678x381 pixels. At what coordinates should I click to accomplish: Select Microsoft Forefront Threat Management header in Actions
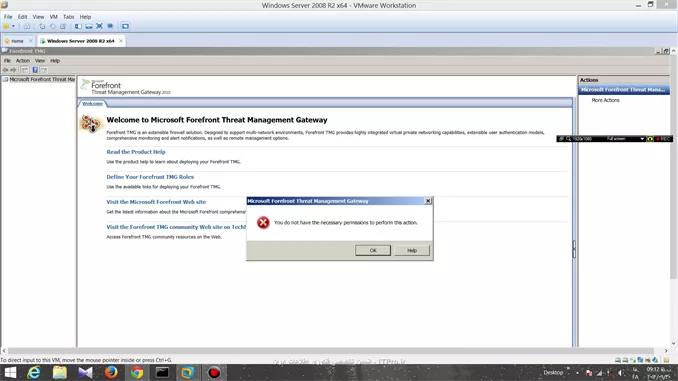(624, 90)
